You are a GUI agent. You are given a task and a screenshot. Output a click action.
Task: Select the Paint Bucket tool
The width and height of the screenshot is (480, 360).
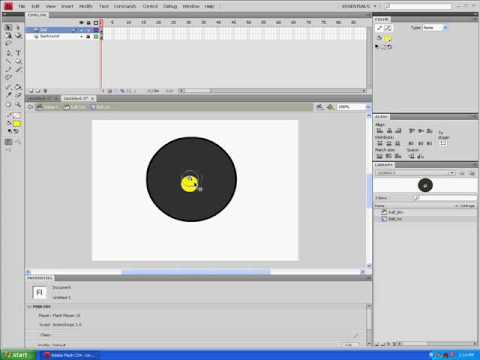click(x=18, y=87)
